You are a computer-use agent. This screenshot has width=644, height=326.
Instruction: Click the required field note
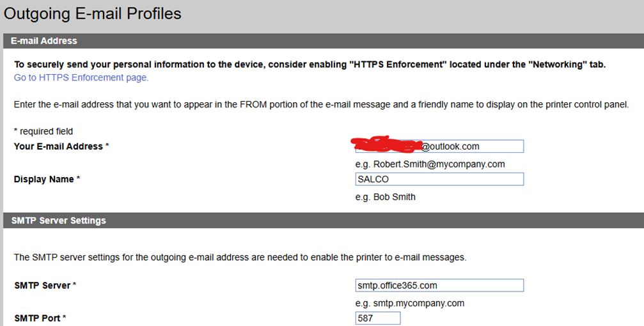[43, 132]
